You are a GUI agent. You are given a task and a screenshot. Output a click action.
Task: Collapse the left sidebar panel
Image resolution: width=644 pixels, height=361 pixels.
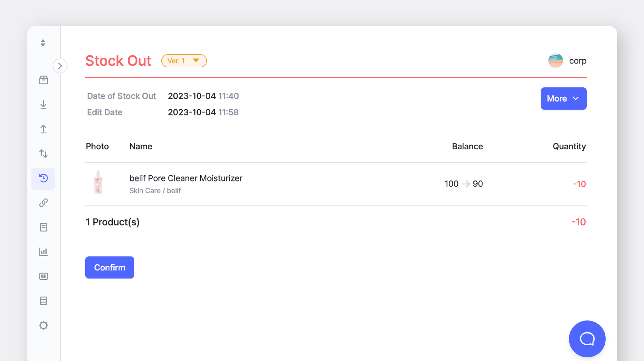[60, 65]
